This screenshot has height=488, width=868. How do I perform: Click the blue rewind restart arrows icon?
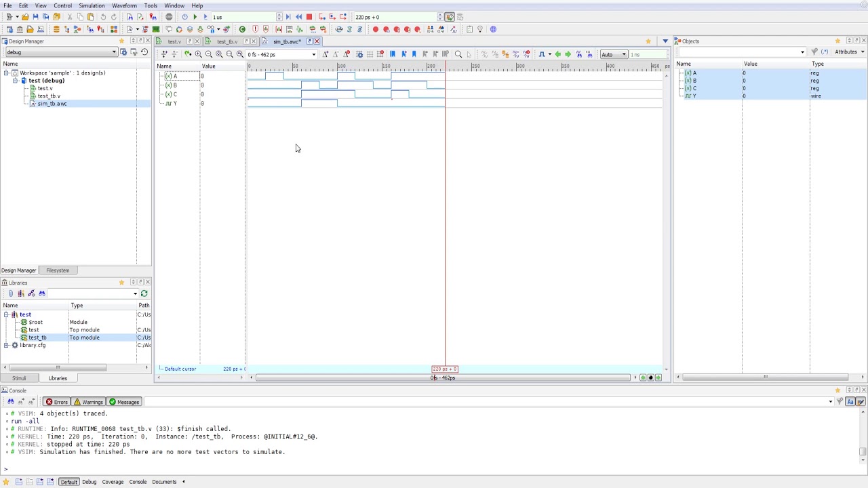(x=298, y=17)
